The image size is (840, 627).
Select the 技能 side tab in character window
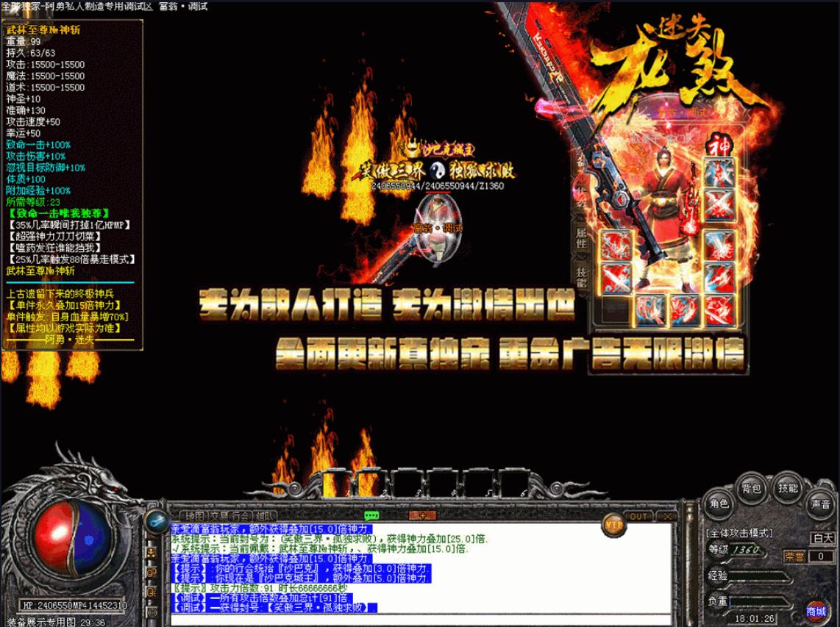click(580, 277)
